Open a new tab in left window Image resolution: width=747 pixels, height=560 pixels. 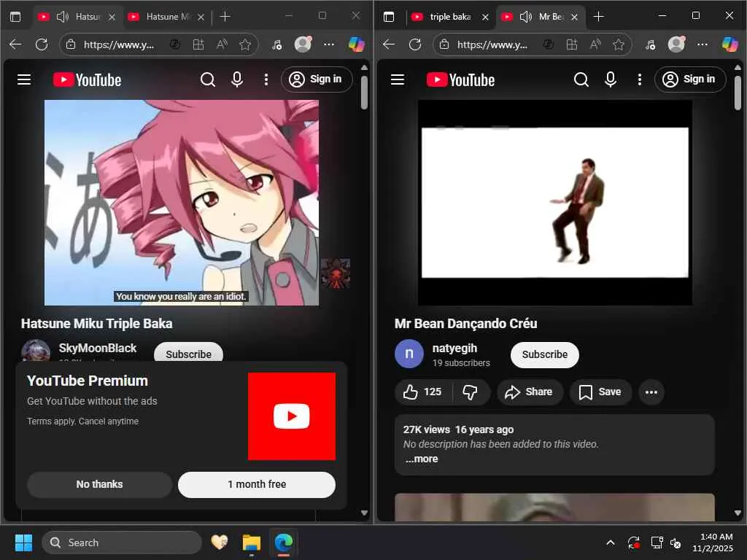pyautogui.click(x=225, y=17)
